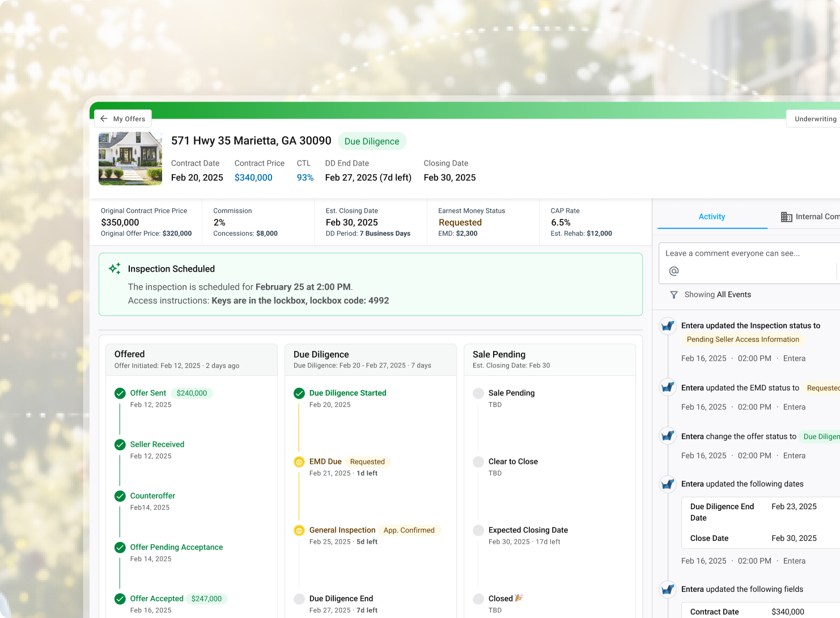Click the Requested tag on EMD Due
Screen dimensions: 840x618
pos(367,462)
